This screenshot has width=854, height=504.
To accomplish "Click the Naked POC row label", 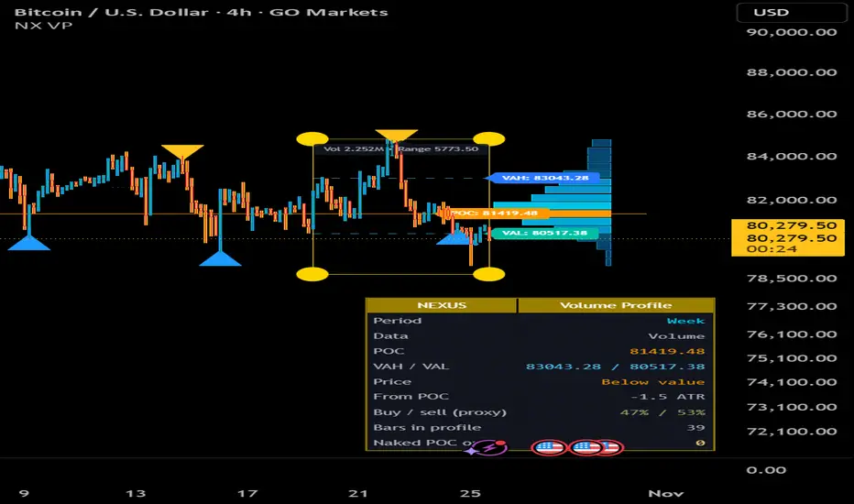I will [x=423, y=443].
